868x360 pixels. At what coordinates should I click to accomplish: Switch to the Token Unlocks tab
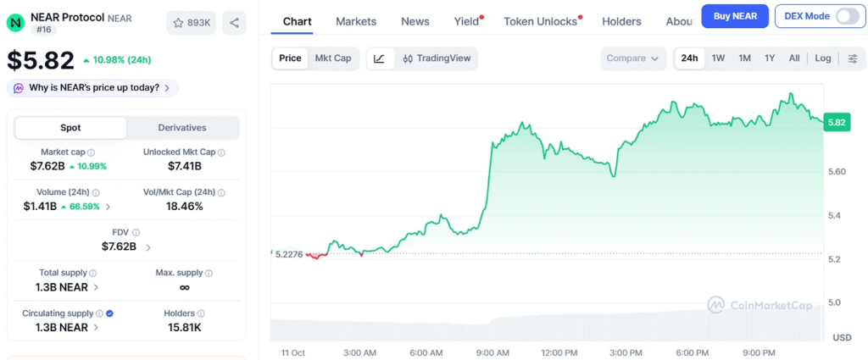click(540, 21)
